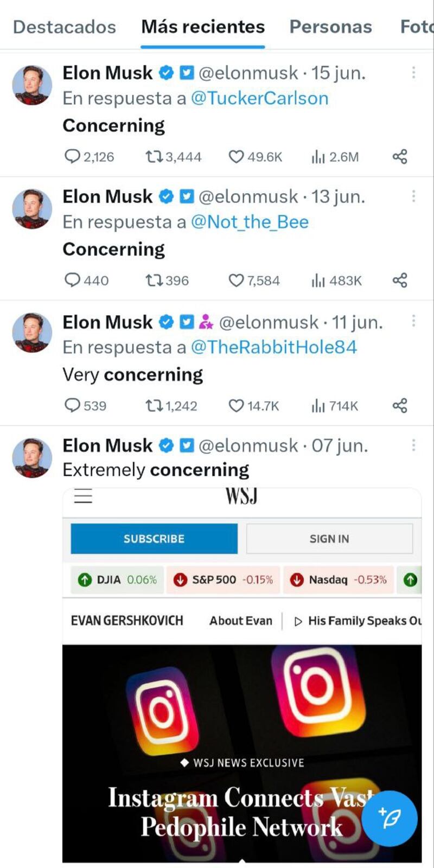The width and height of the screenshot is (434, 868).
Task: Open the share icon on the 13 jun tweet
Action: click(400, 280)
